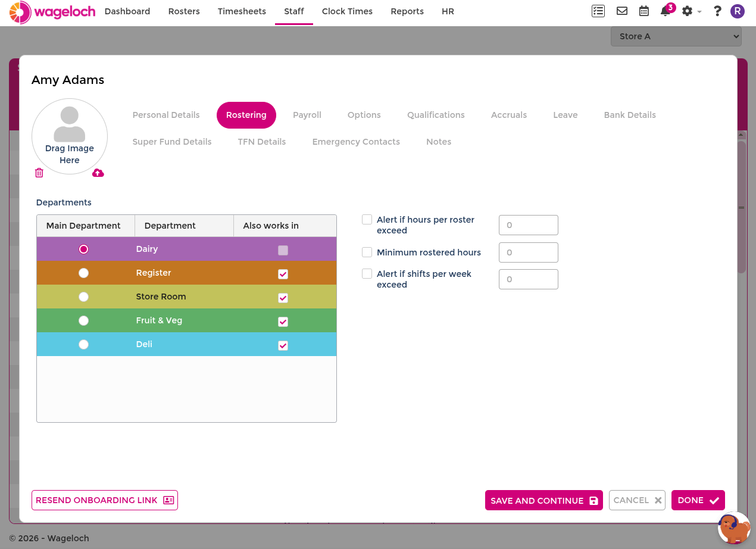Open Timesheets in top navigation
Viewport: 756px width, 549px height.
point(242,11)
